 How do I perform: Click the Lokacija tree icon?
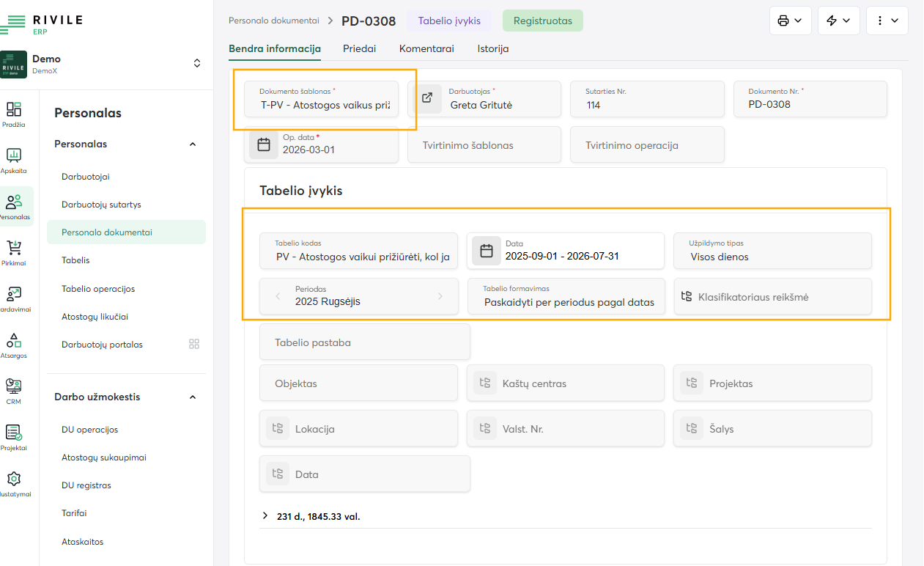278,428
